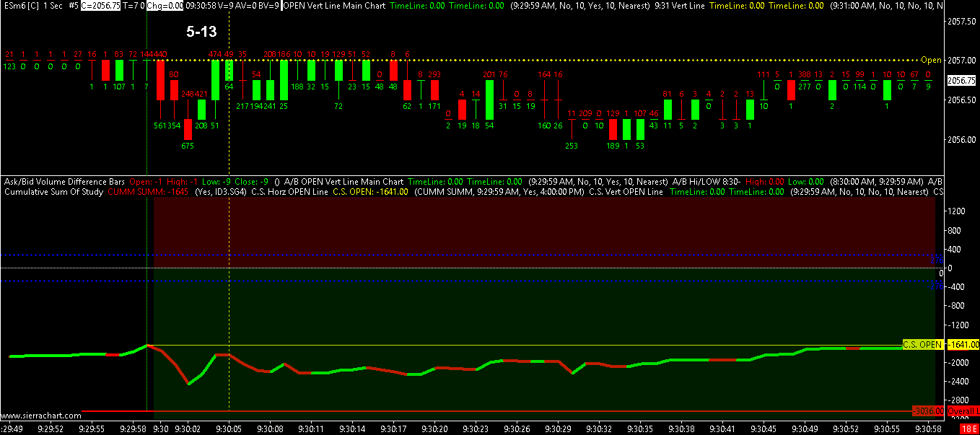980x435 pixels.
Task: Click 'OPEN Vert Line Main Chart' study name
Action: pos(334,5)
